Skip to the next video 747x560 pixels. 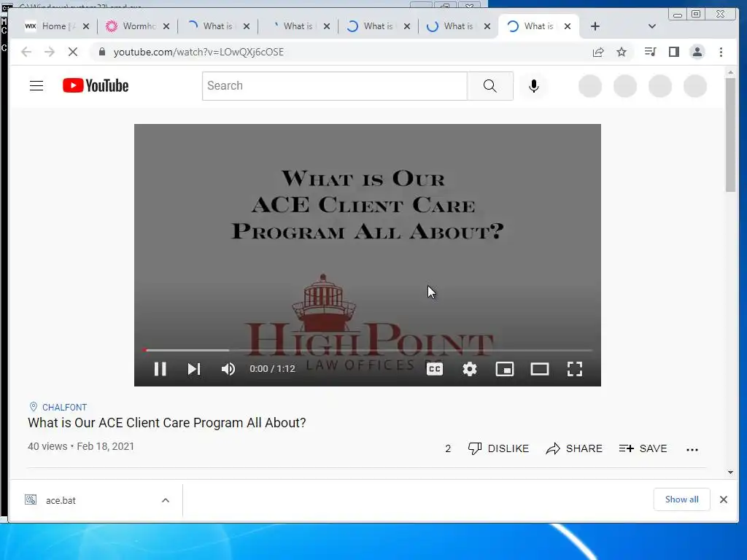coord(194,368)
